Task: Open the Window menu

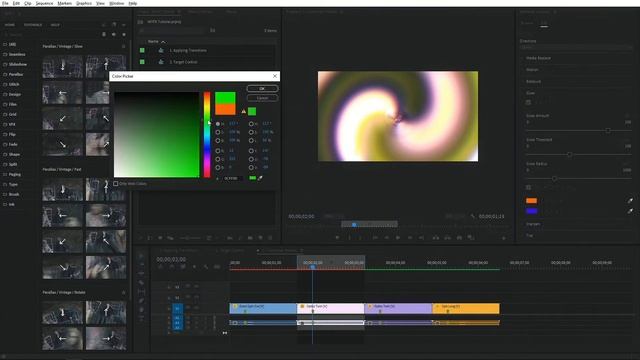Action: click(x=117, y=3)
